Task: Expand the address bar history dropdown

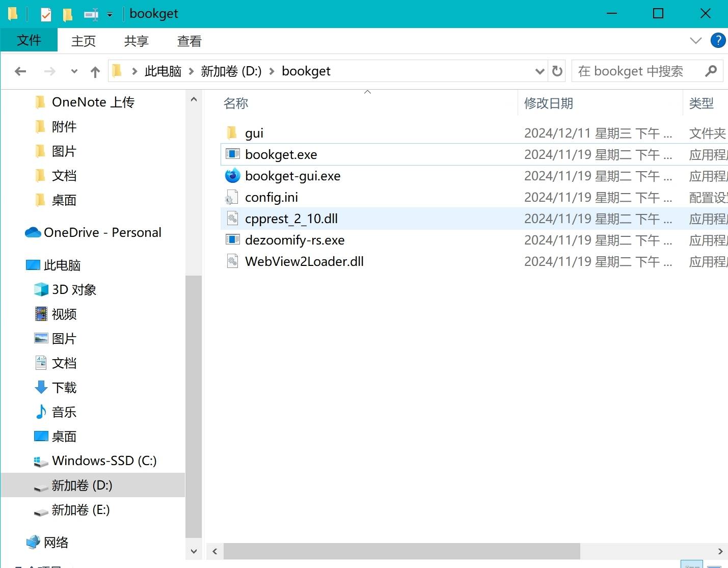Action: 540,71
